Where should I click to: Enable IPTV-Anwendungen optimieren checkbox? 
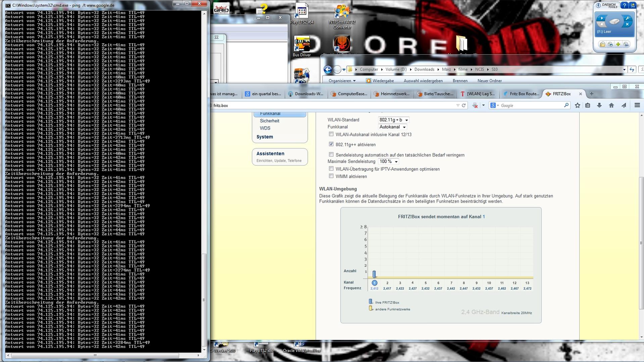click(x=331, y=169)
